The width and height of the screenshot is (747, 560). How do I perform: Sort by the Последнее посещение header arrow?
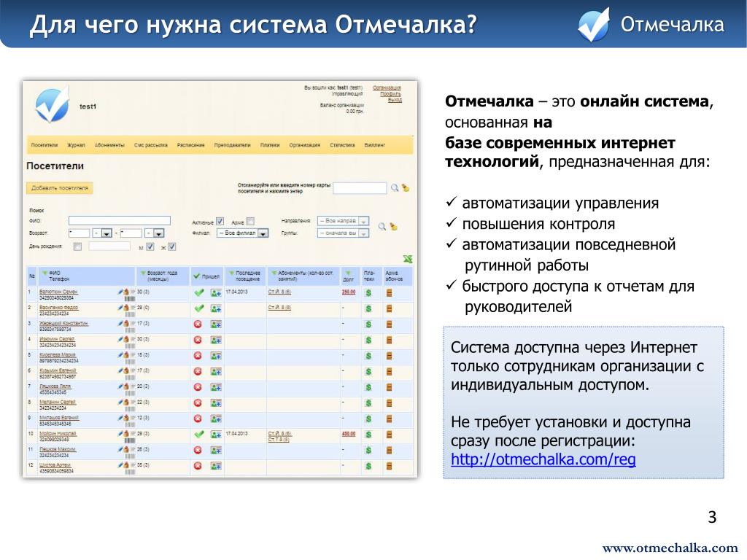[x=231, y=273]
